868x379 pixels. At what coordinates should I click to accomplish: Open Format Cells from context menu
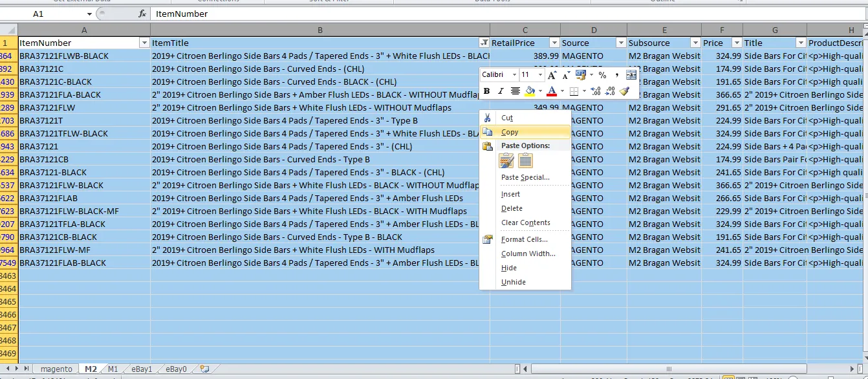point(525,239)
